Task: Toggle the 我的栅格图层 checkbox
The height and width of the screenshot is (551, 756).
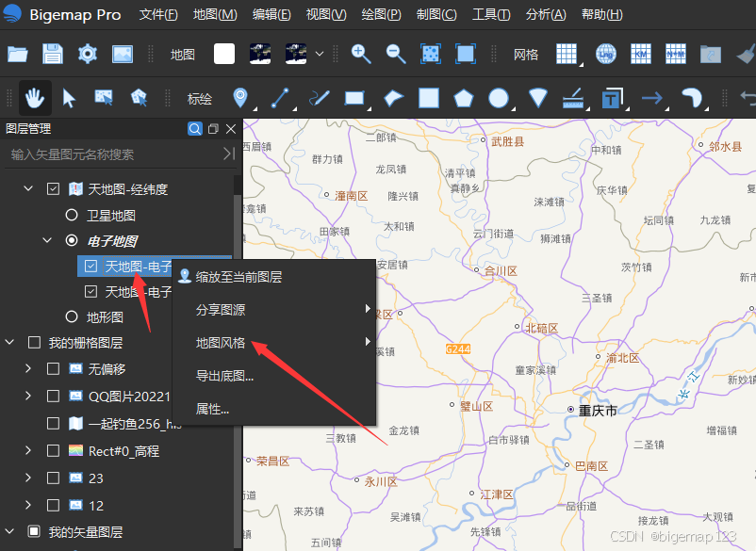Action: click(34, 343)
